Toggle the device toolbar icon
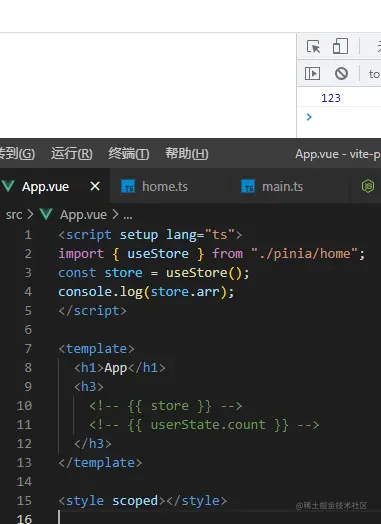The height and width of the screenshot is (524, 381). click(340, 46)
